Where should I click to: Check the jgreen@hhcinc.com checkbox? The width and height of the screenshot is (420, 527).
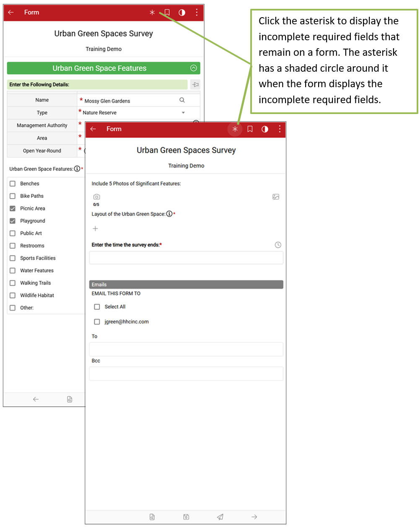[97, 322]
